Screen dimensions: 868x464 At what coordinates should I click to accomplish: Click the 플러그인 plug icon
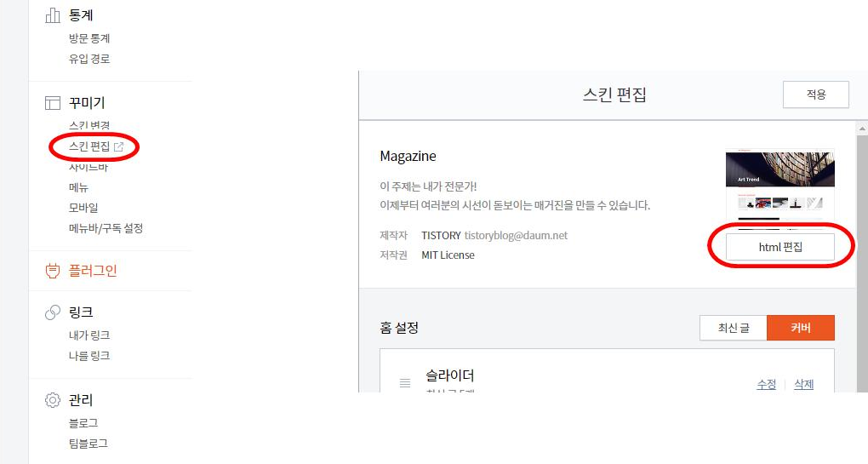[53, 271]
